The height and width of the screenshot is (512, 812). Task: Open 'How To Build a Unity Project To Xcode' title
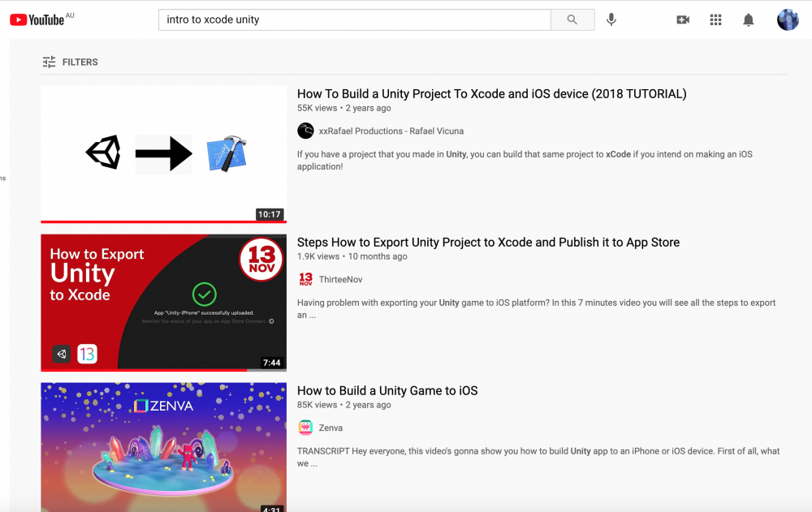tap(491, 93)
